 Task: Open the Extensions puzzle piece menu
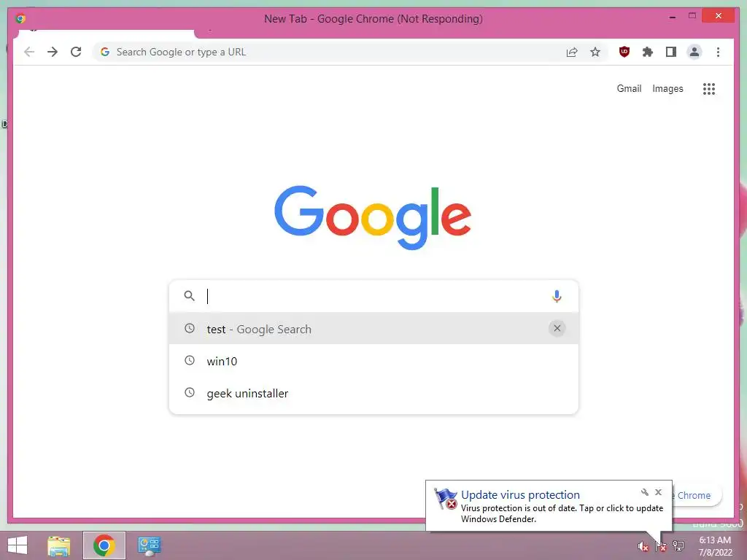pyautogui.click(x=648, y=52)
